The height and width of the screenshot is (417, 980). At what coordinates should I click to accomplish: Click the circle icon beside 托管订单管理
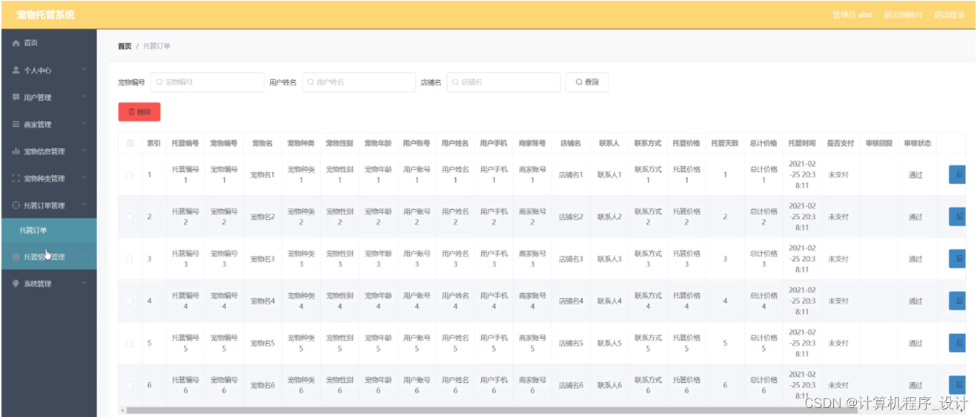tap(16, 206)
